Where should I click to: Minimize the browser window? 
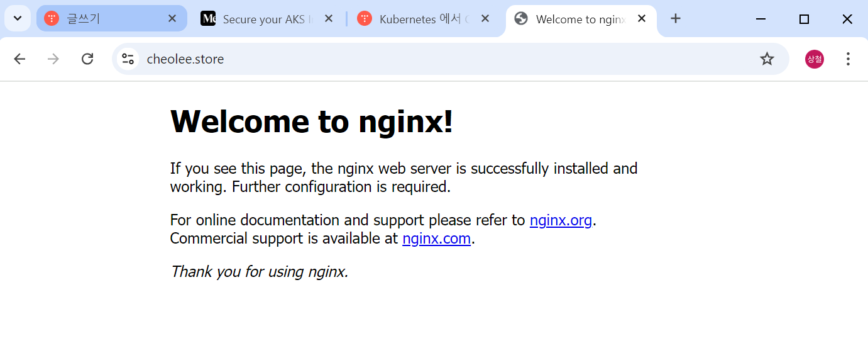[761, 19]
